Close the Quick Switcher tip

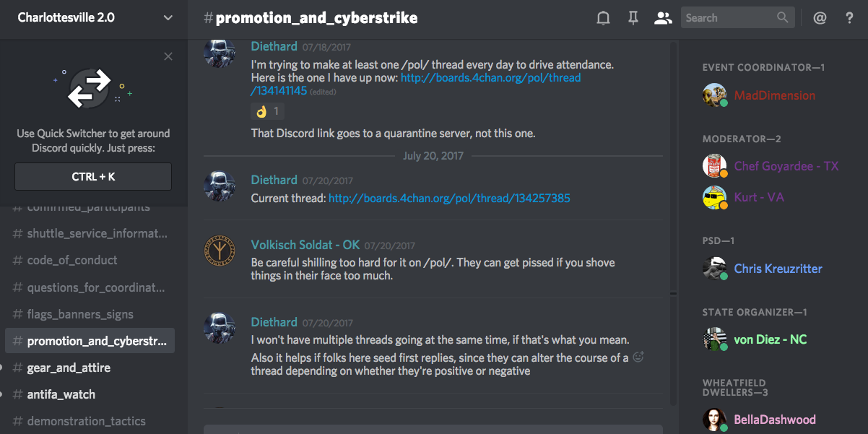(x=168, y=56)
